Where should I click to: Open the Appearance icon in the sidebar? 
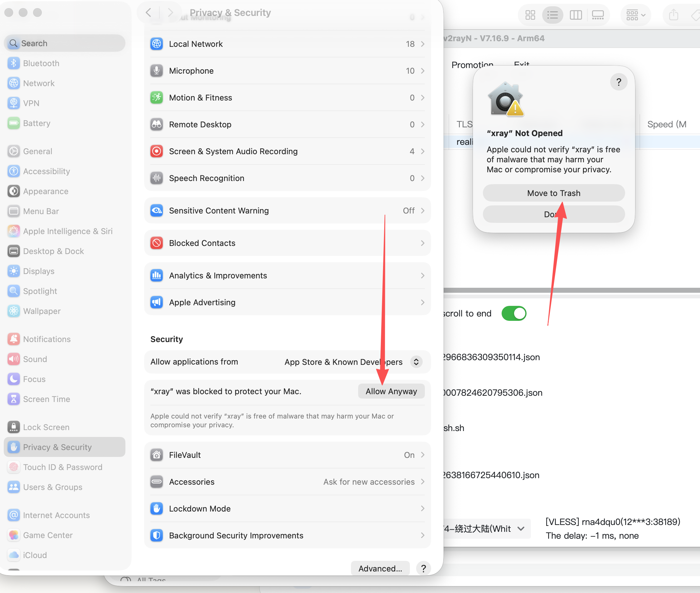pos(14,191)
